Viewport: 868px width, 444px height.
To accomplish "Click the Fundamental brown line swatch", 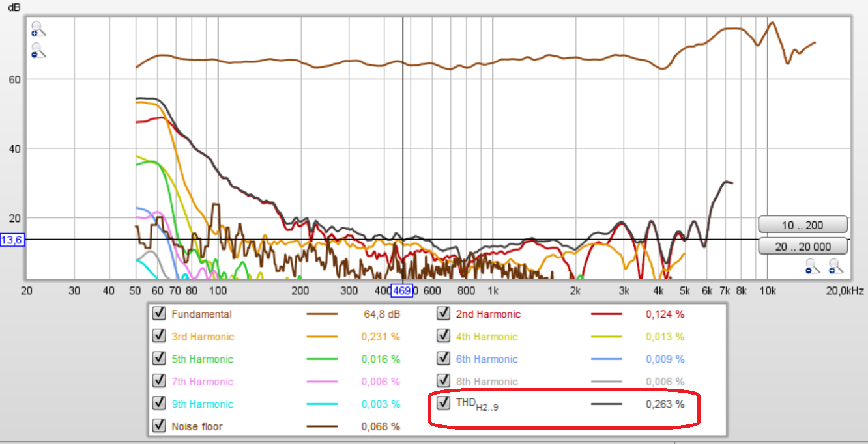I will tap(322, 314).
